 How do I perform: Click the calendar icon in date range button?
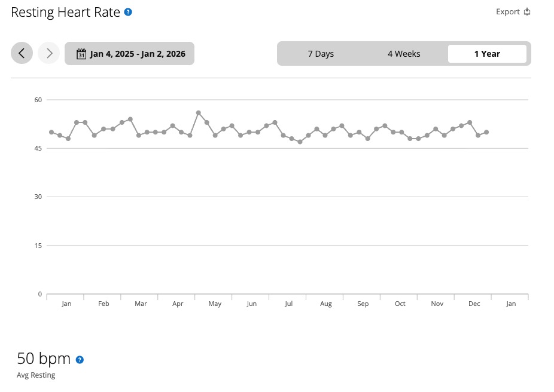[81, 54]
